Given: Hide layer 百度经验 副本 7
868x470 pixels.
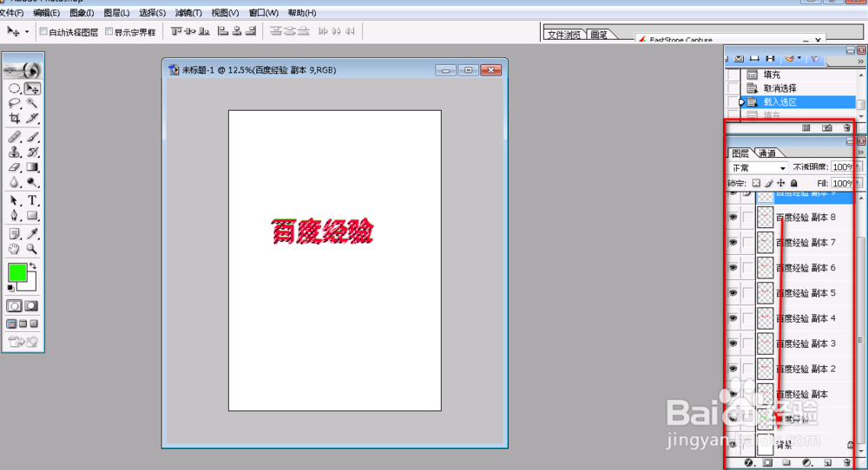Looking at the screenshot, I should (x=733, y=243).
